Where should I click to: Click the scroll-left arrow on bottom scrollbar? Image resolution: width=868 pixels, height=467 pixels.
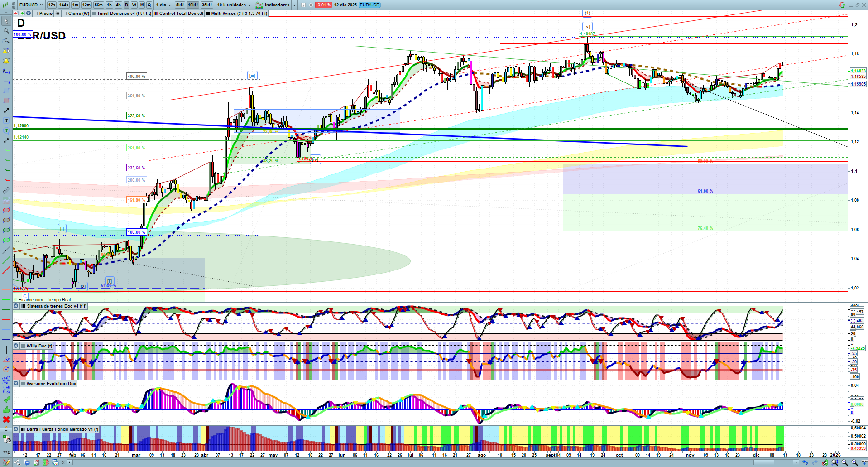tap(69, 462)
